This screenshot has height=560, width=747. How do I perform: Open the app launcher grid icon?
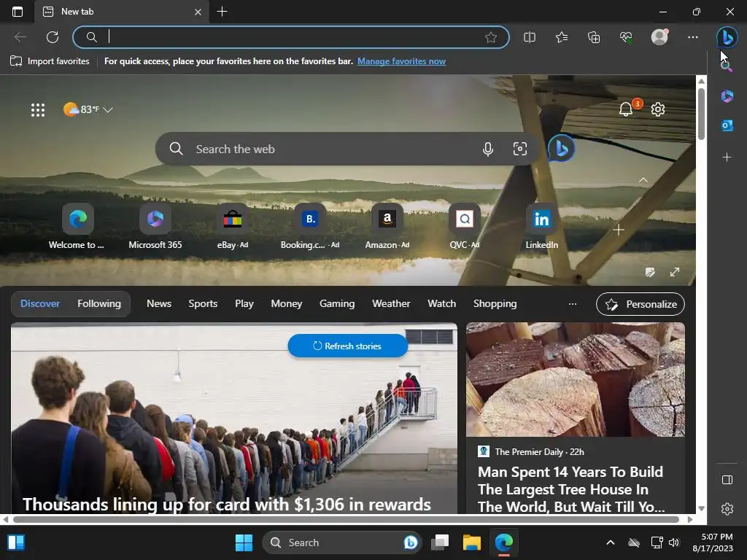tap(38, 110)
